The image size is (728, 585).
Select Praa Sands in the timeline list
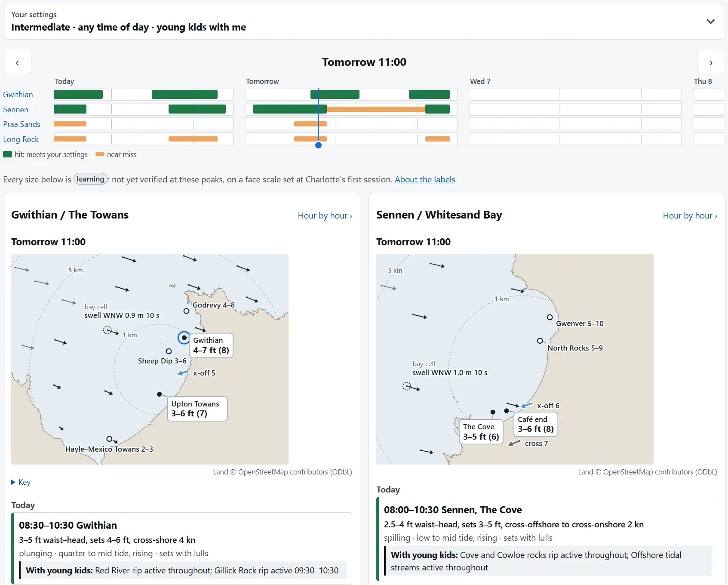pyautogui.click(x=22, y=124)
